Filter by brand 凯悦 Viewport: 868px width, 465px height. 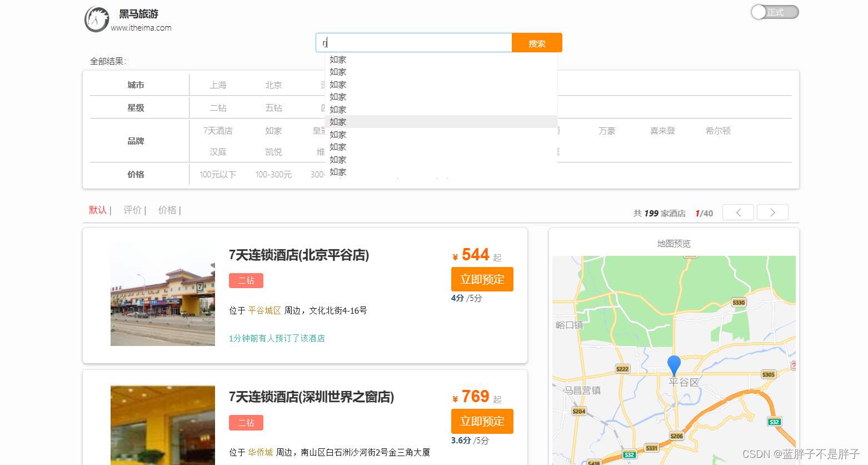click(273, 152)
